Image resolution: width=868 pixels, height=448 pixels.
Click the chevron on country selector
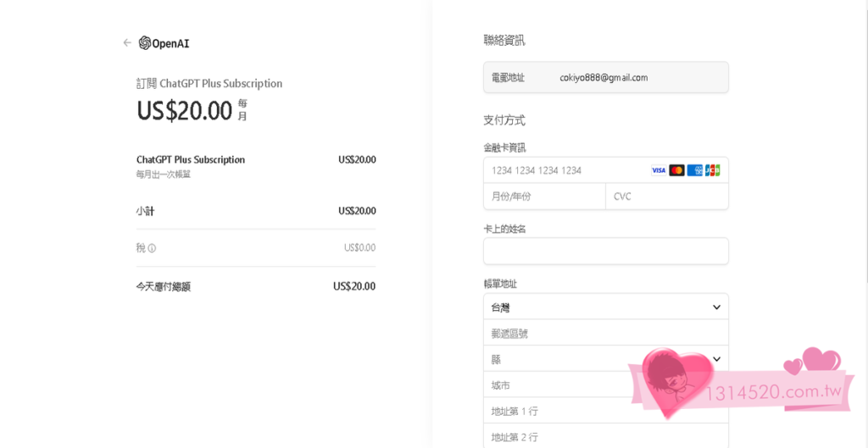tap(716, 307)
